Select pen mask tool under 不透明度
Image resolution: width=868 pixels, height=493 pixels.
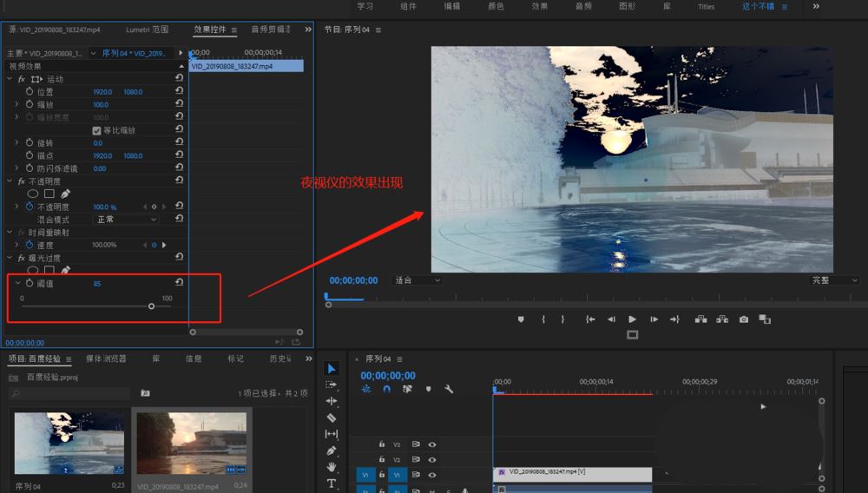click(65, 194)
